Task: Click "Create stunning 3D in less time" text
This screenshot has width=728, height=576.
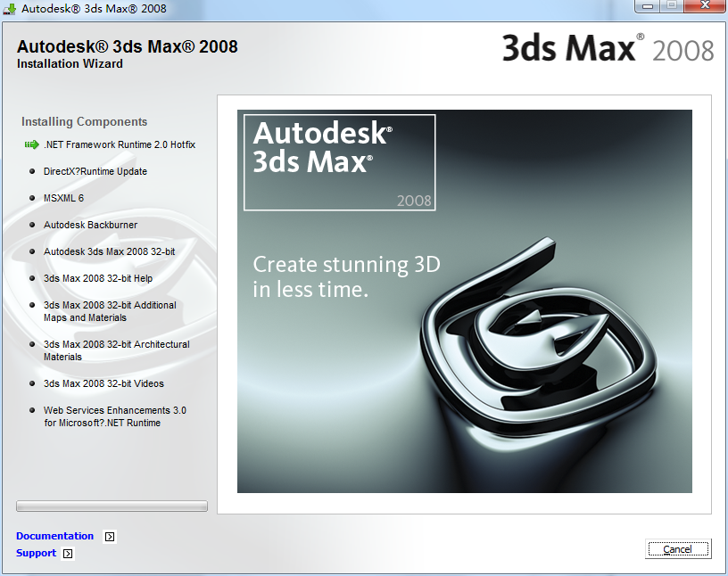Action: [x=346, y=276]
